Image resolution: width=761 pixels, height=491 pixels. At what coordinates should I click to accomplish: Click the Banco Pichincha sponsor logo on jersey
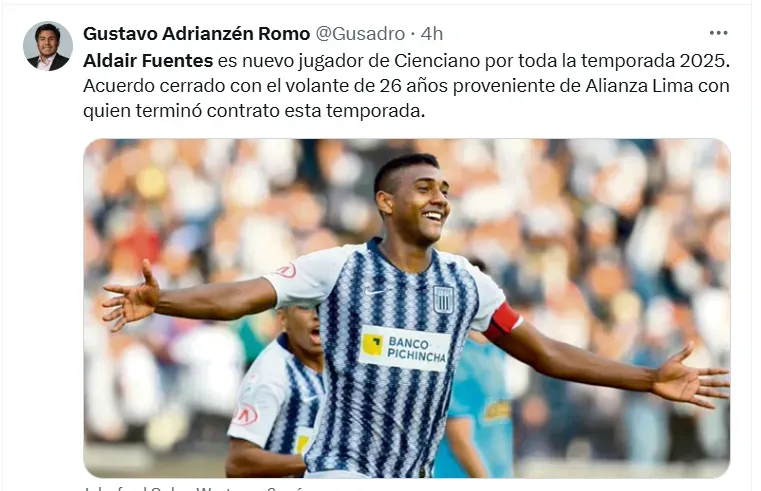click(x=404, y=349)
